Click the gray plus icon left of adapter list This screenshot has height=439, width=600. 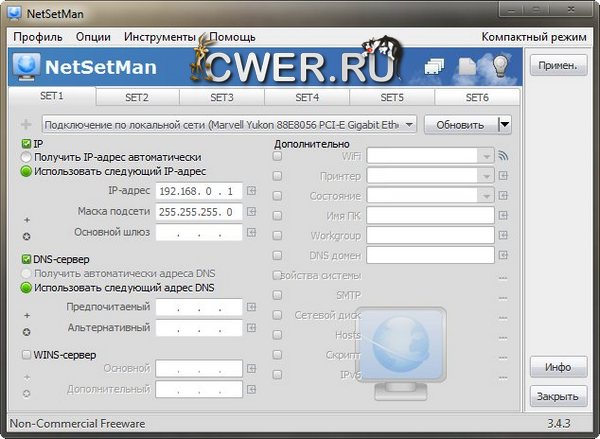pos(26,125)
